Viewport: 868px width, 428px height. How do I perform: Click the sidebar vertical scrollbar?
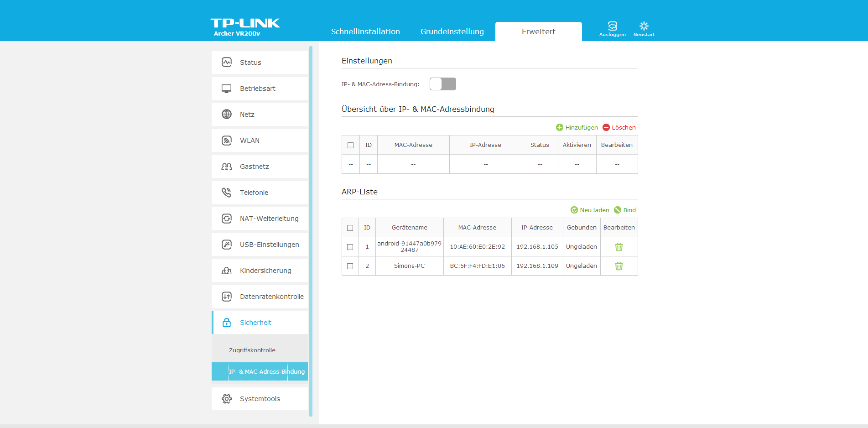click(311, 228)
